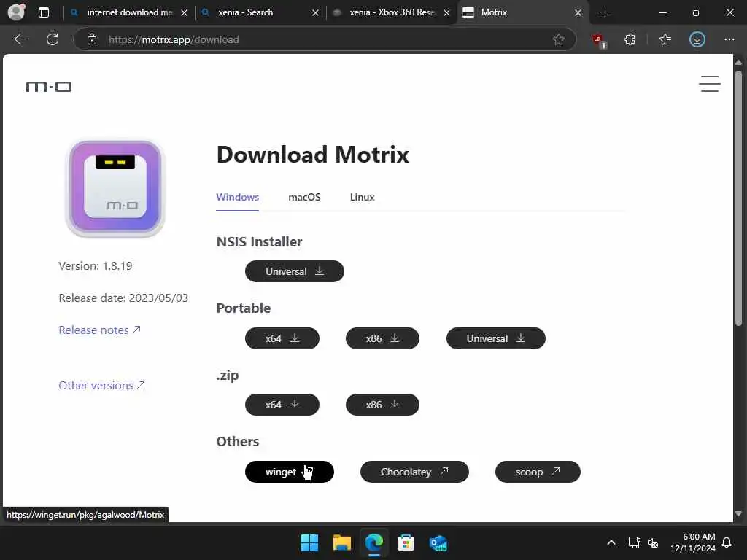Download the .zip x86 archive
The height and width of the screenshot is (560, 747).
tap(382, 405)
